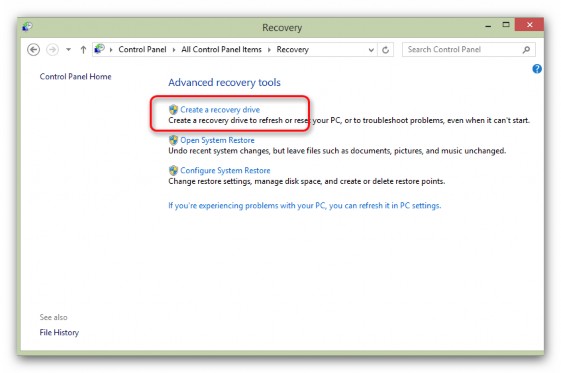The image size is (561, 373).
Task: Focus the Search Control Panel box
Action: point(468,49)
